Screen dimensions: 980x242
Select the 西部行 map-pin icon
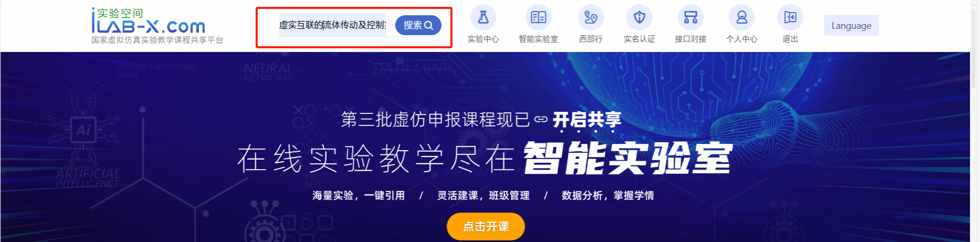click(591, 17)
